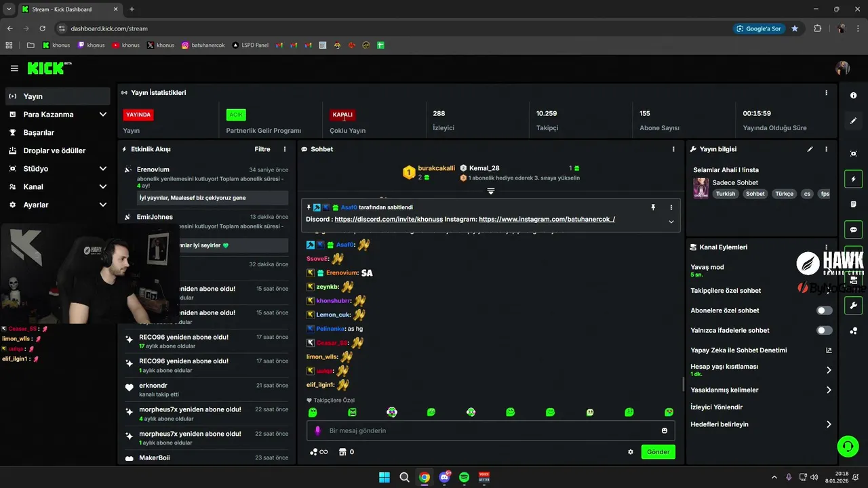
Task: Open pinned message three-dot options
Action: [x=671, y=207]
